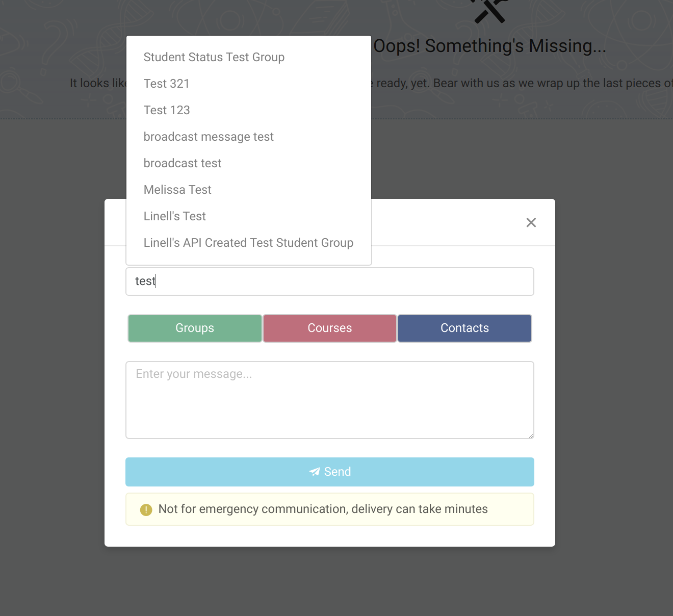Viewport: 673px width, 616px height.
Task: Choose the 'broadcast test' suggestion
Action: (x=182, y=163)
